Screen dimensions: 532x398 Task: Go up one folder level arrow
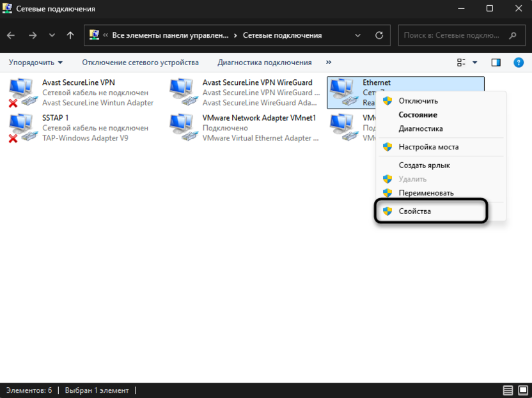point(70,36)
